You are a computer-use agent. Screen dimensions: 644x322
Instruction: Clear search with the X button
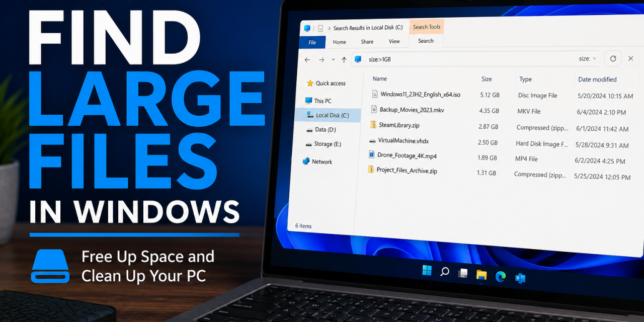pos(630,58)
